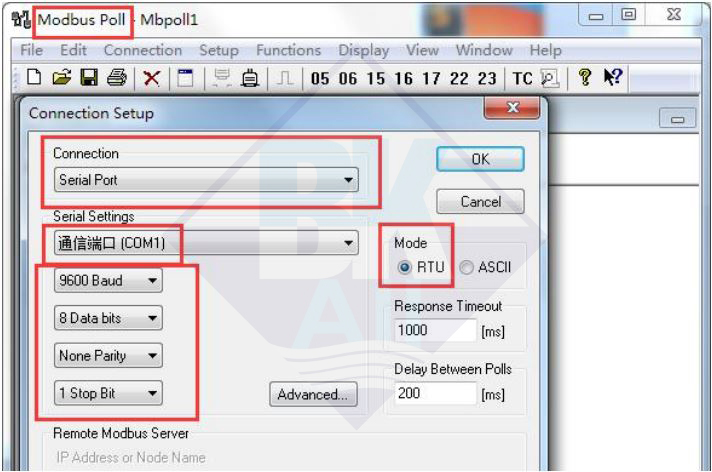Click function 16 toolbar button

pos(403,79)
